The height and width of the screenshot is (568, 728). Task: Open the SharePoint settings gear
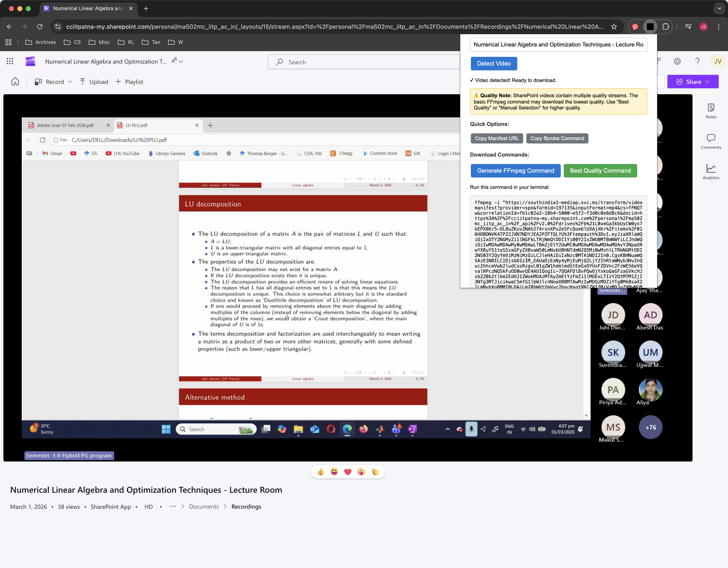tap(677, 61)
